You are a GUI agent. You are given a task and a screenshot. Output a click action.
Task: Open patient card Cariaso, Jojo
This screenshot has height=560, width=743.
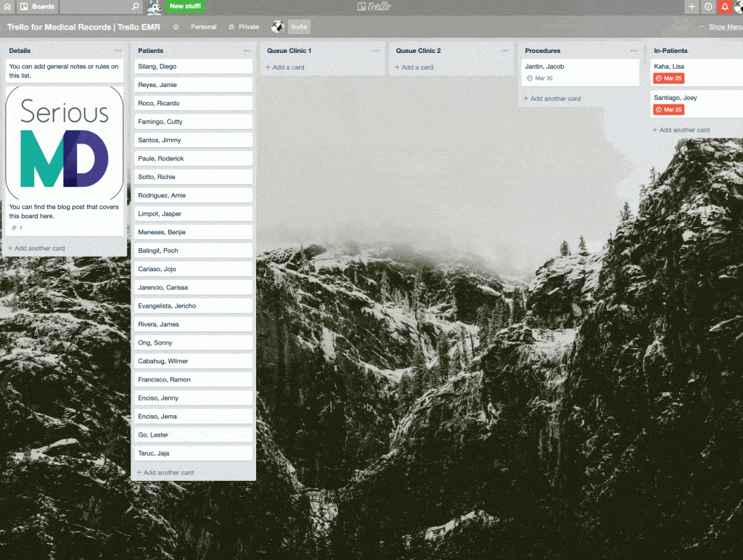(193, 269)
